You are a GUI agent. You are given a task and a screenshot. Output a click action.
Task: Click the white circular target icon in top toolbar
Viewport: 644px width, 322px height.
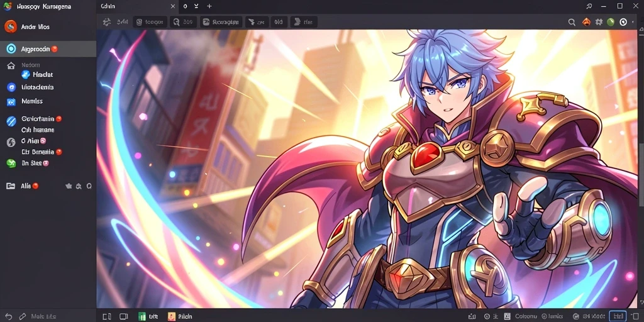[623, 22]
